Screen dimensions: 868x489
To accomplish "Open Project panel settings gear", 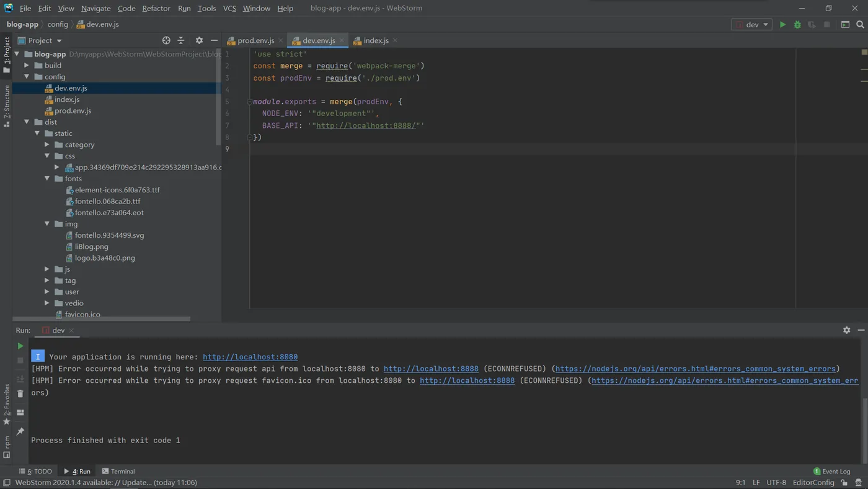I will coord(199,40).
